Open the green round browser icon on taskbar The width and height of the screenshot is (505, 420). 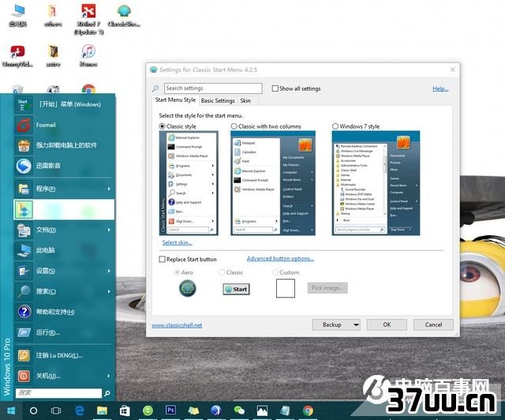pyautogui.click(x=148, y=411)
